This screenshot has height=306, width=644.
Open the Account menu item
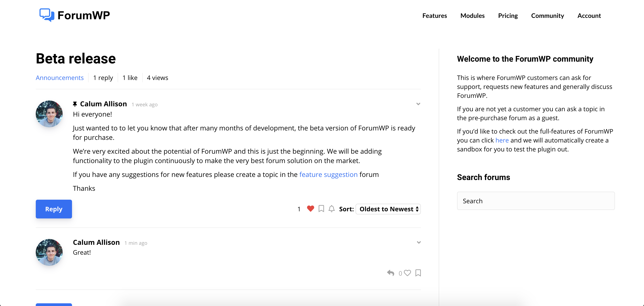(589, 15)
